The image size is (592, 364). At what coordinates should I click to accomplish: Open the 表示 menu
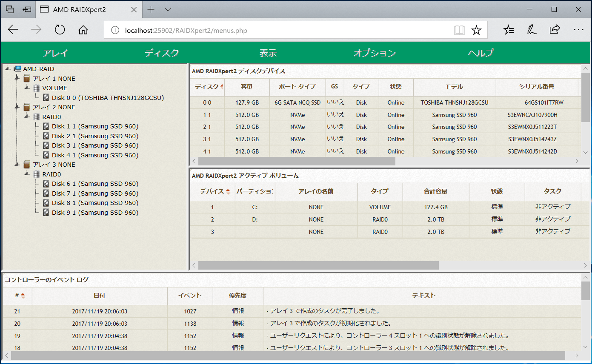(x=268, y=53)
